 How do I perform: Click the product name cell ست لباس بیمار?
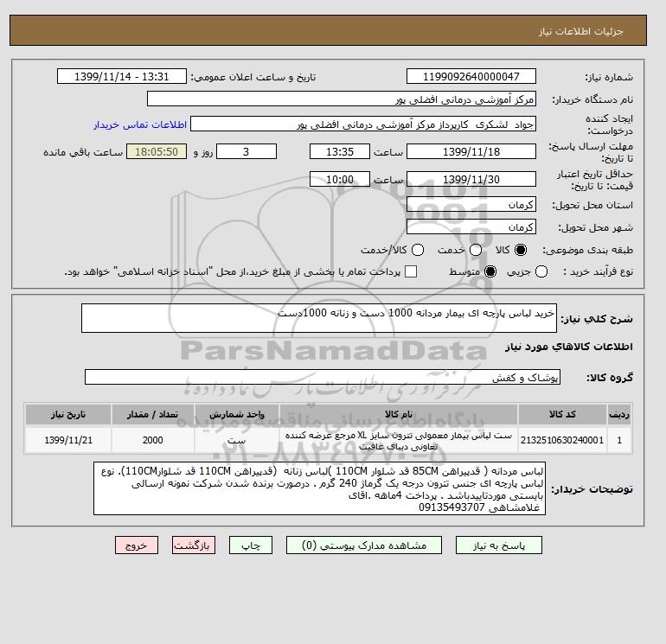pos(399,440)
